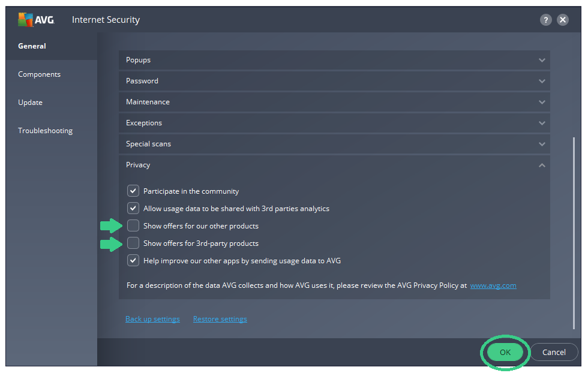Expand the Popups section chevron
The image size is (588, 373).
click(542, 60)
